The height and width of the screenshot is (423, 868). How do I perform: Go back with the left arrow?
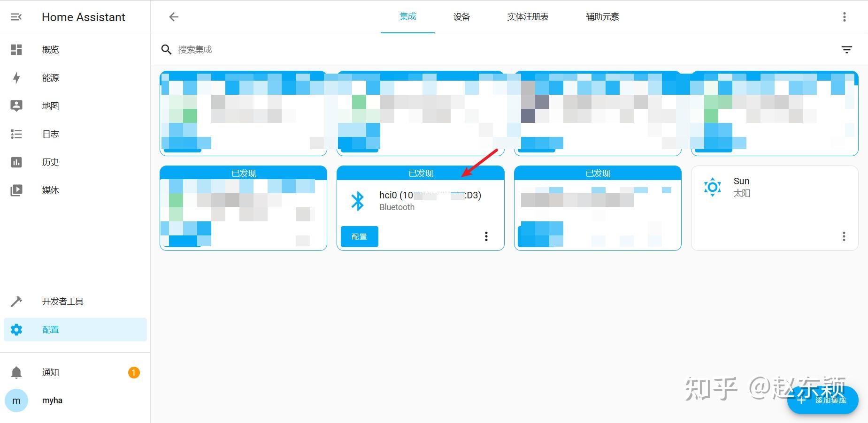click(x=174, y=17)
